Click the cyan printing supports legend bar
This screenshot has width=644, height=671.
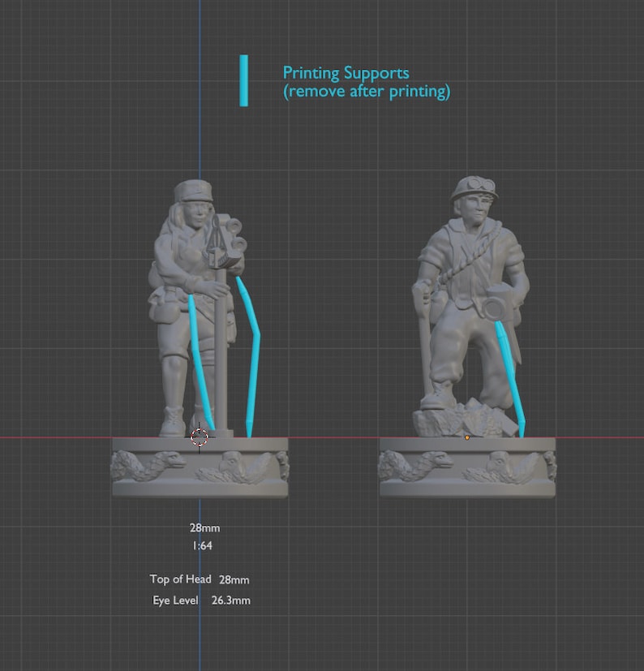(x=243, y=80)
